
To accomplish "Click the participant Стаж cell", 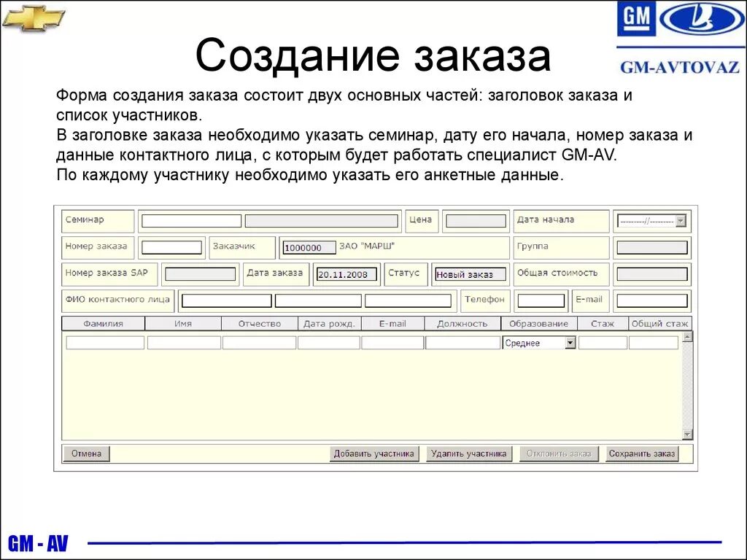I will (603, 343).
